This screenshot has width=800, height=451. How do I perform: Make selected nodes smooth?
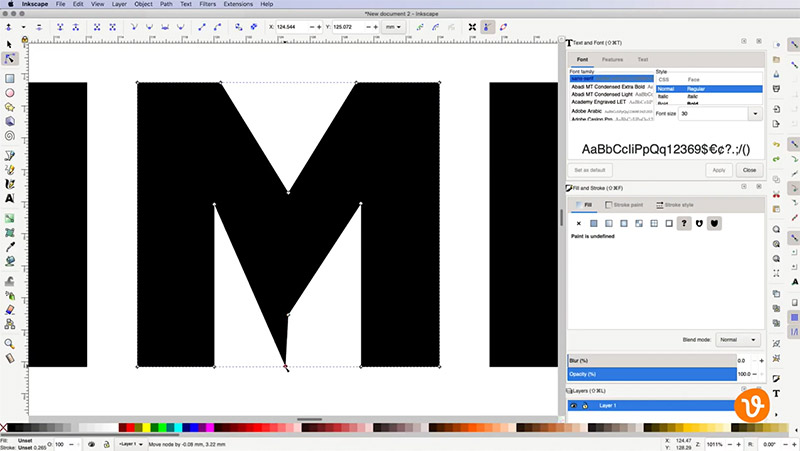pos(149,27)
